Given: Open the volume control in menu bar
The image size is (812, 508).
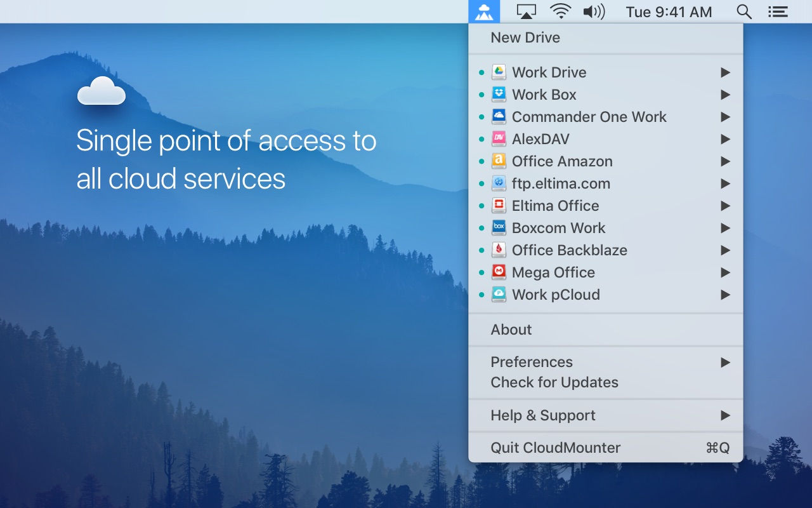Looking at the screenshot, I should (x=594, y=11).
